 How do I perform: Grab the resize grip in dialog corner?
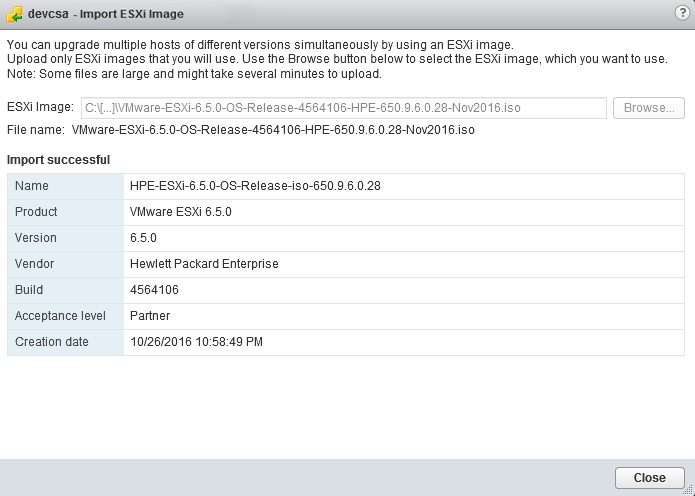(688, 490)
